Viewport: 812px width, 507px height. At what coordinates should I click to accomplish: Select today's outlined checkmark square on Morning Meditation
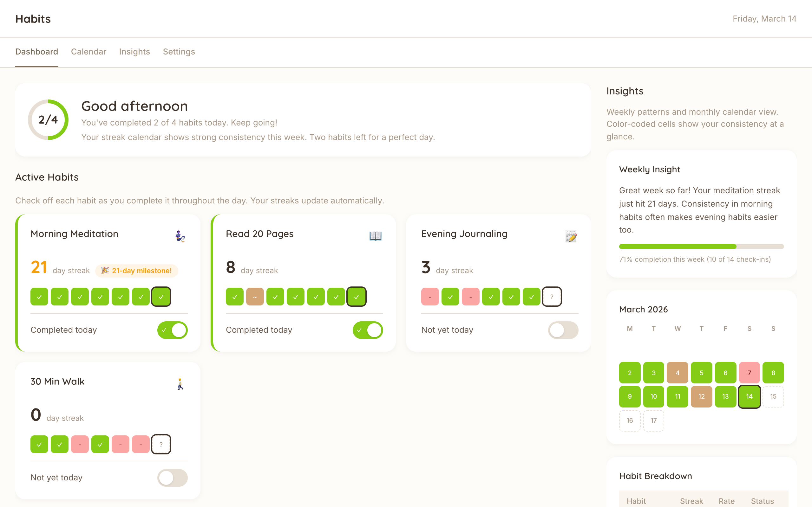[x=161, y=296]
